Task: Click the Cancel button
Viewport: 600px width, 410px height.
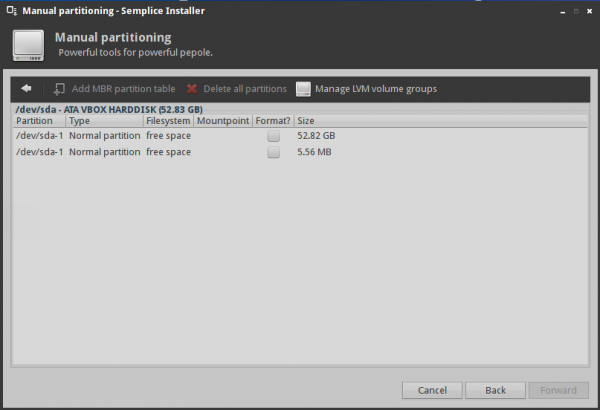Action: click(x=432, y=390)
